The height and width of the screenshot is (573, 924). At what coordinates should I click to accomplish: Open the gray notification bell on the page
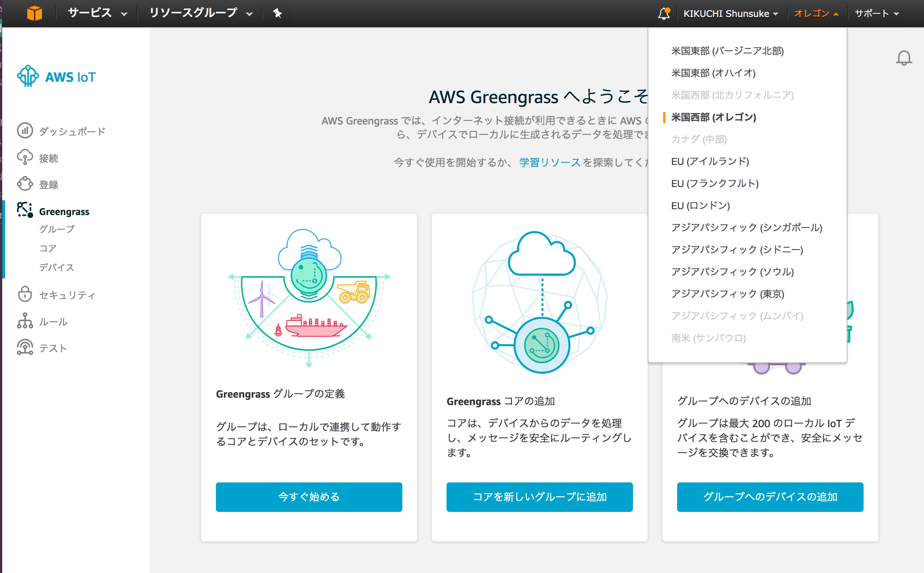(903, 58)
